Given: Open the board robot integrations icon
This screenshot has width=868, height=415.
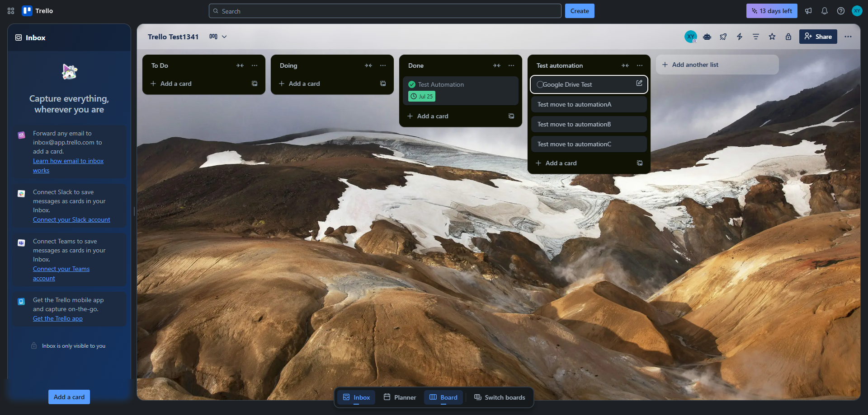Looking at the screenshot, I should point(707,37).
